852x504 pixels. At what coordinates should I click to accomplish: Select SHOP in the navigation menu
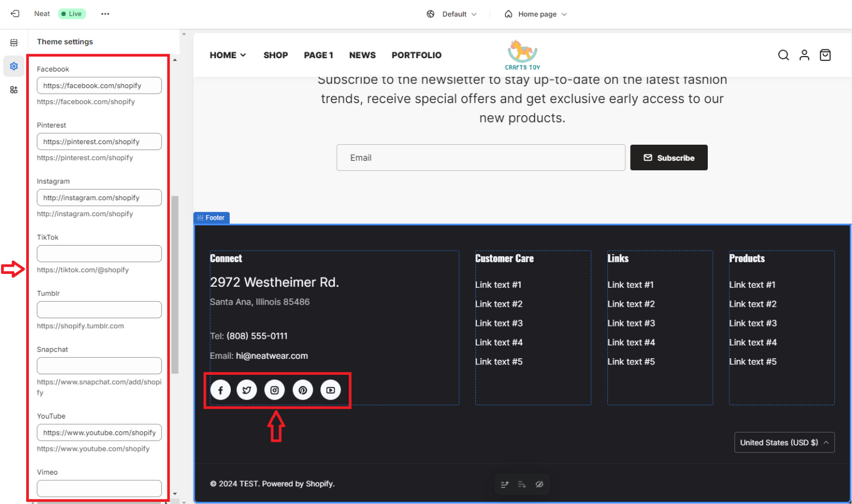(276, 55)
